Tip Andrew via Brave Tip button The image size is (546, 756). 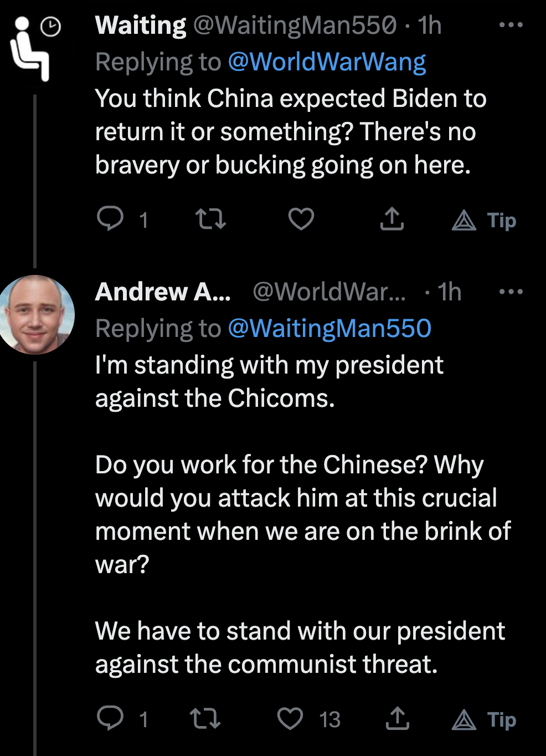[x=485, y=720]
